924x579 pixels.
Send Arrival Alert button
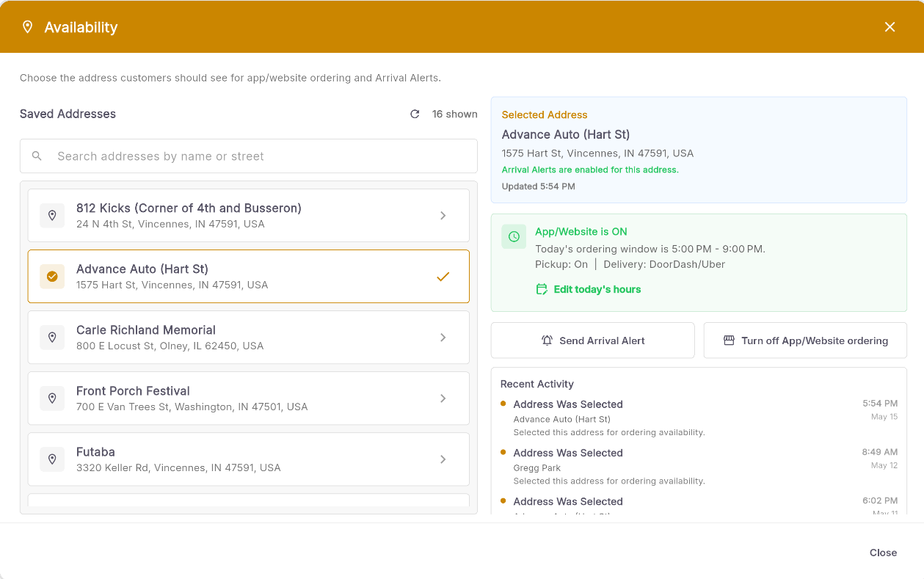(x=593, y=341)
